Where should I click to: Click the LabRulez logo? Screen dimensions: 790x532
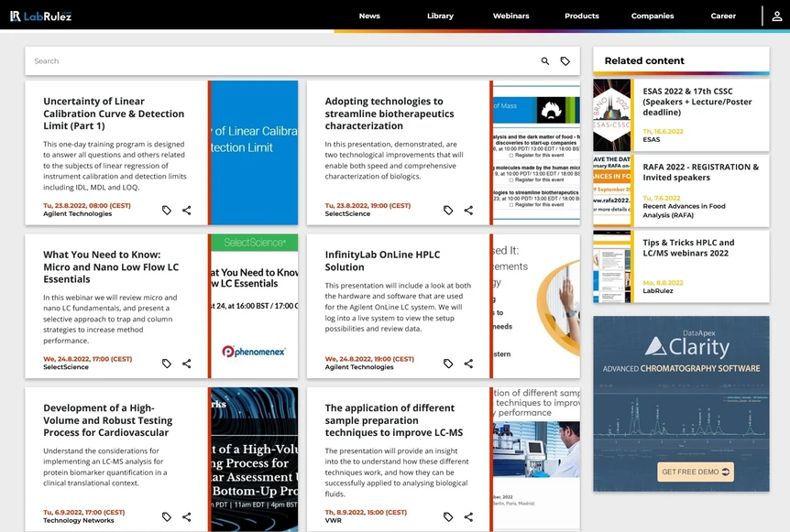[41, 16]
